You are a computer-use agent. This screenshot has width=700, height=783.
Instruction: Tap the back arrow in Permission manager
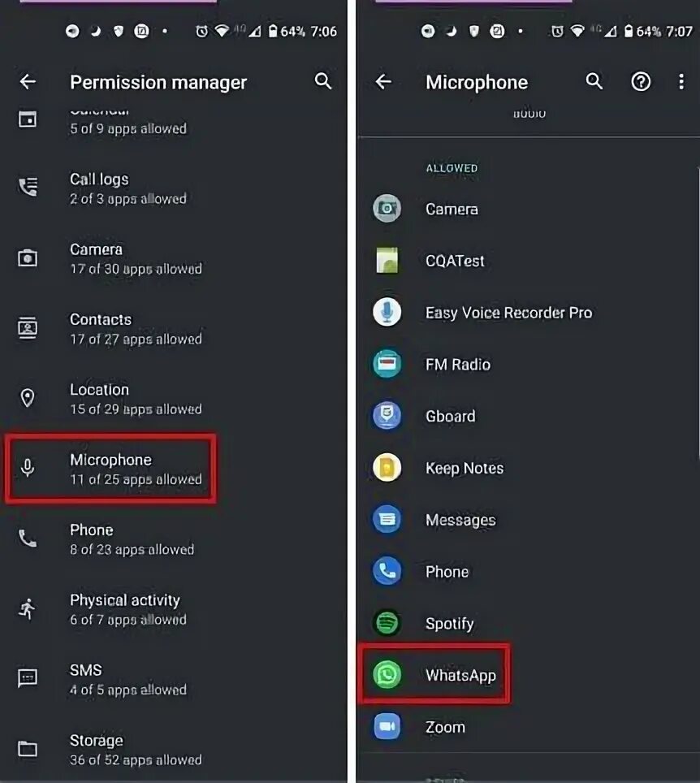28,81
